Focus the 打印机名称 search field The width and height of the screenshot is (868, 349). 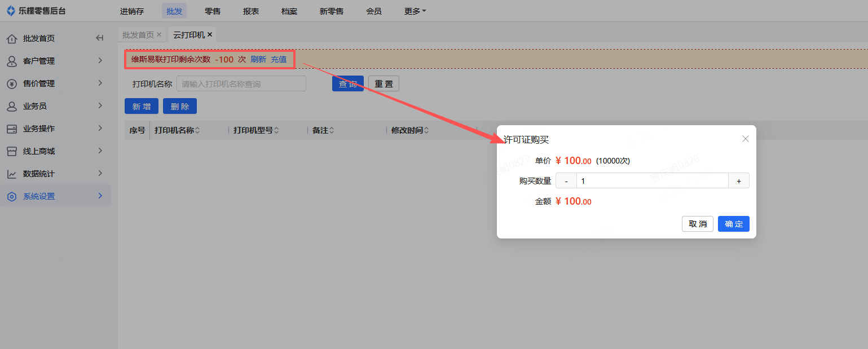(x=241, y=83)
